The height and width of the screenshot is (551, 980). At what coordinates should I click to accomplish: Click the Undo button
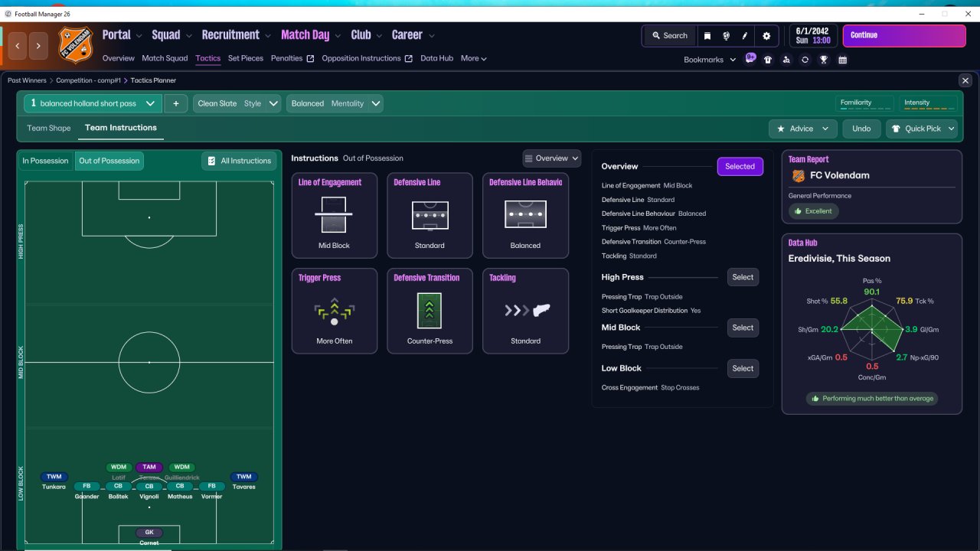861,129
